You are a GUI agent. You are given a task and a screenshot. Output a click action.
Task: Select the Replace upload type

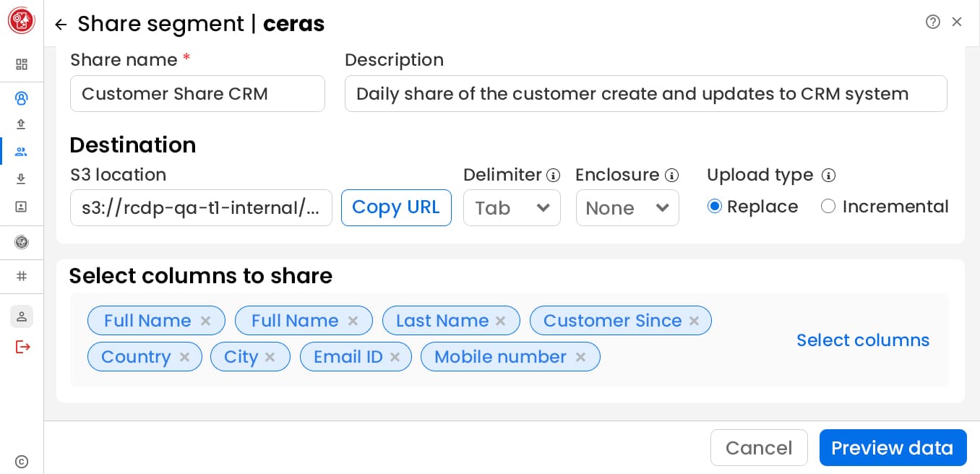point(715,207)
